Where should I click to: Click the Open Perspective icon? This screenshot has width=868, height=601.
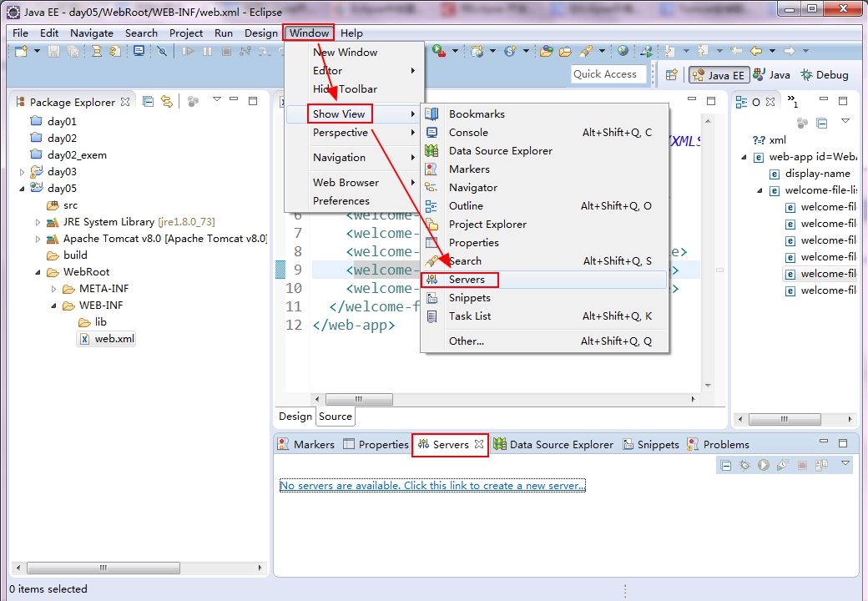tap(672, 75)
